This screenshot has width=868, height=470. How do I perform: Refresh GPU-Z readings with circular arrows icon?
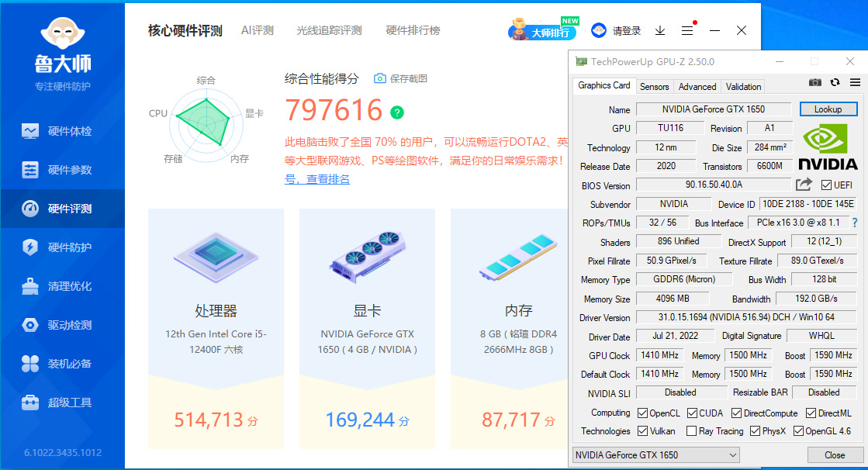pyautogui.click(x=834, y=81)
